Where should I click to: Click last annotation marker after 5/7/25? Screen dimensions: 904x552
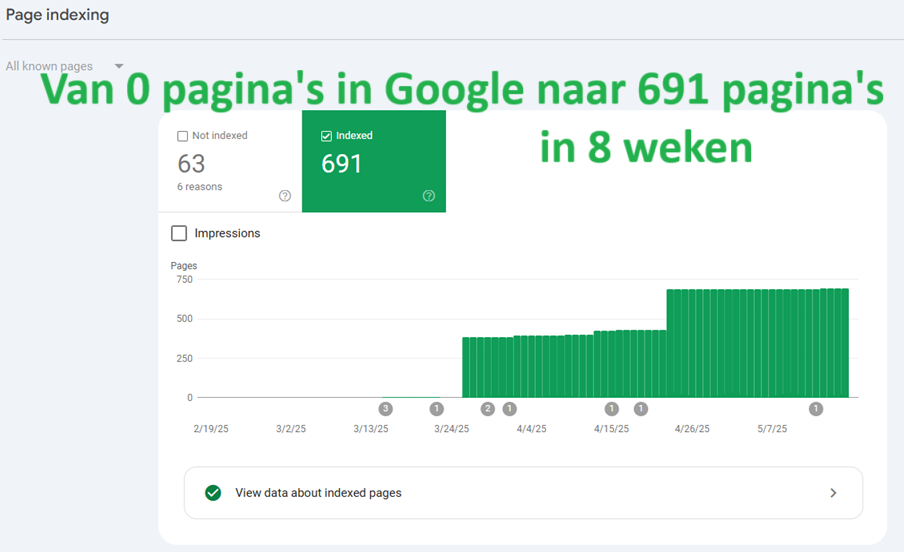pyautogui.click(x=816, y=409)
